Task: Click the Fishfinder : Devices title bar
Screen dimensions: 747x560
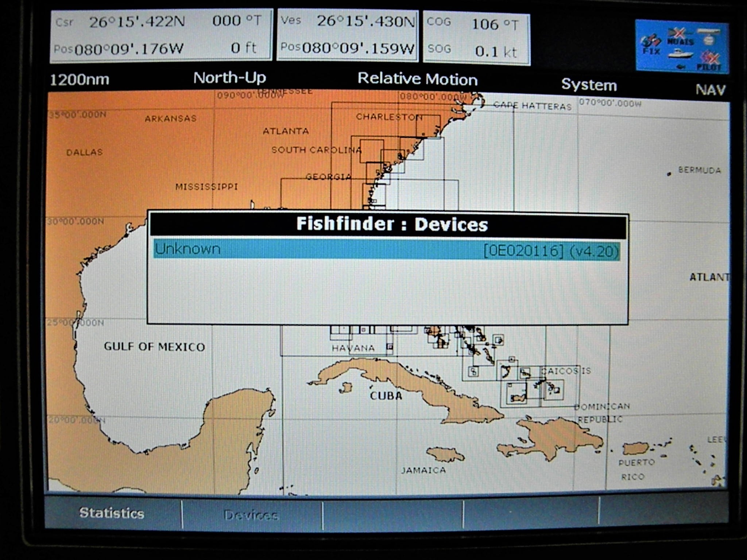Action: pyautogui.click(x=389, y=224)
